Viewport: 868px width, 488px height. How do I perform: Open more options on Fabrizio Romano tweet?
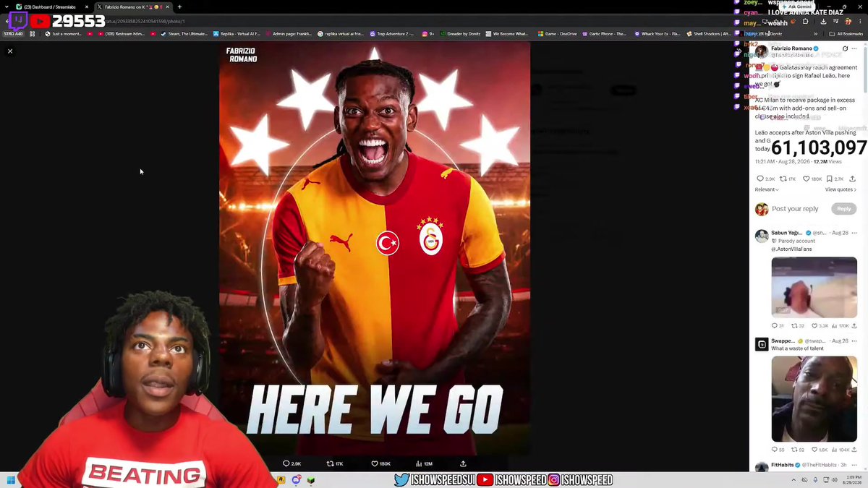(855, 49)
